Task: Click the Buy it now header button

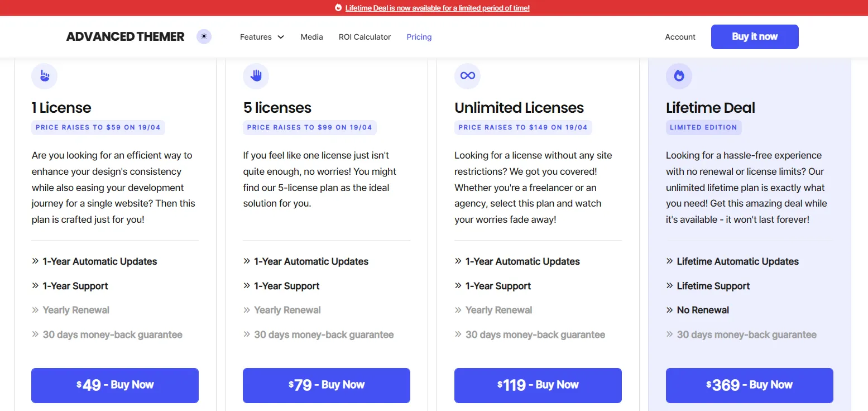Action: coord(755,37)
